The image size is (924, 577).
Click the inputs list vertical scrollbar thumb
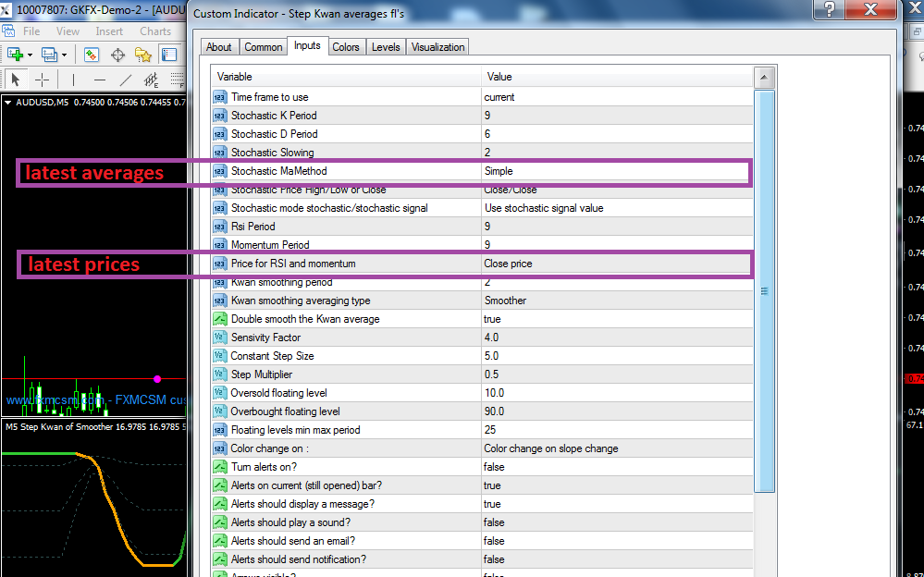tap(764, 290)
